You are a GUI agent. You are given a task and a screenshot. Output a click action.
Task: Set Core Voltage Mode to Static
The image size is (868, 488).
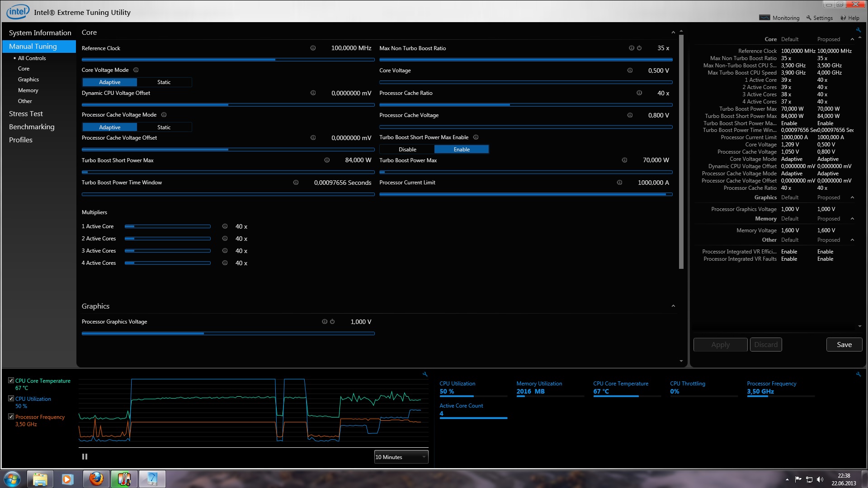coord(164,82)
